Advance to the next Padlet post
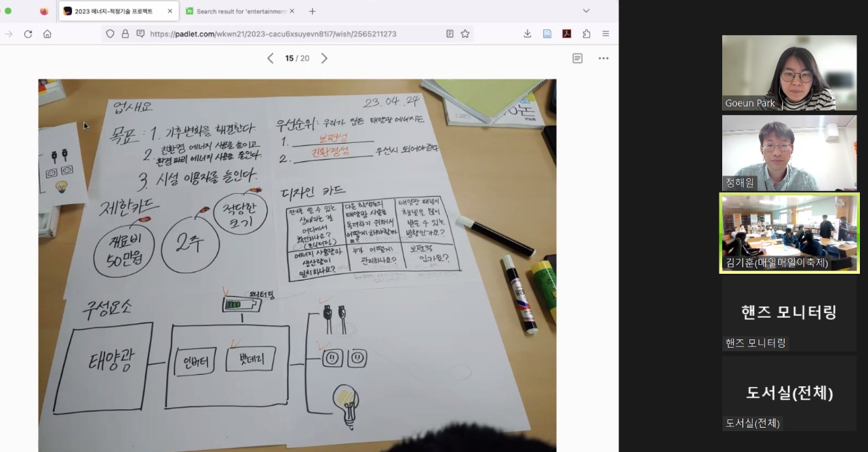 pos(324,58)
